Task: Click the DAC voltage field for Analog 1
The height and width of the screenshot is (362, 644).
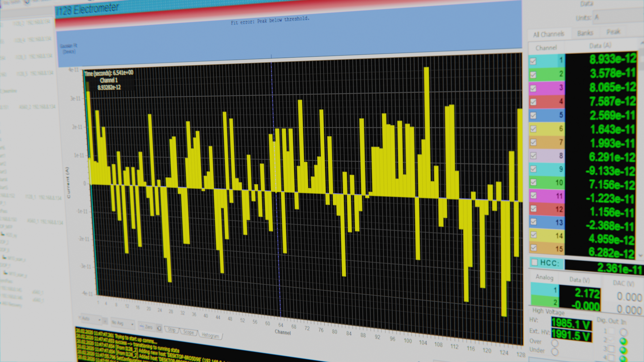Action: click(x=629, y=297)
